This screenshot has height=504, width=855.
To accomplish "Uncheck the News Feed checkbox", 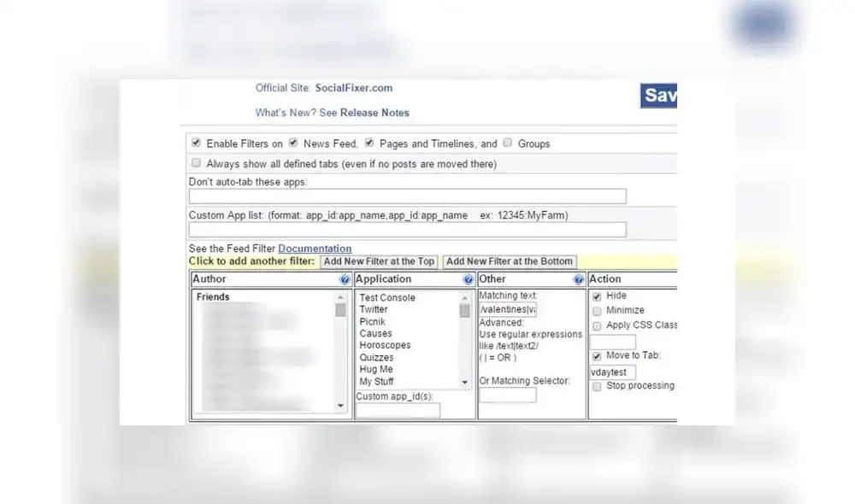I will pyautogui.click(x=293, y=143).
